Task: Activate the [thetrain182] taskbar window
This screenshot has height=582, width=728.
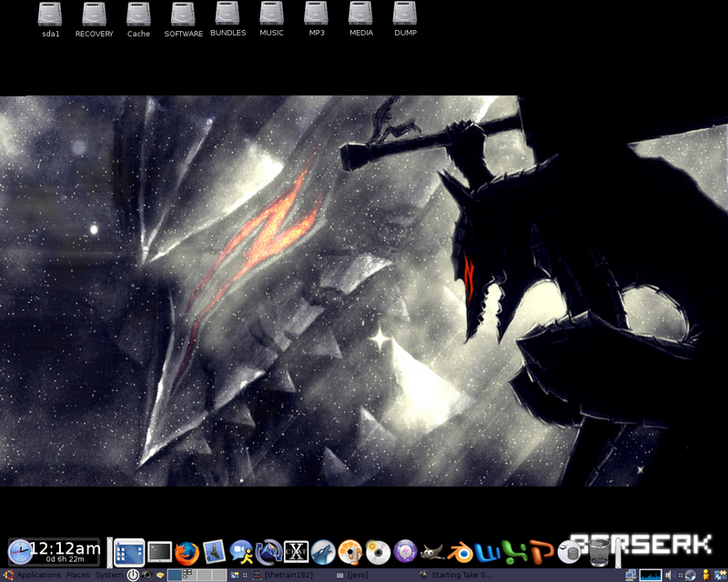Action: pyautogui.click(x=283, y=575)
